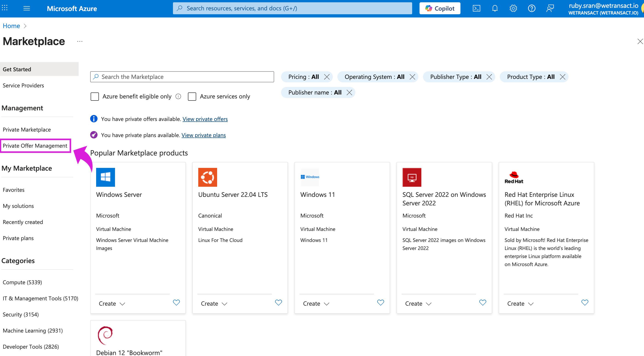Focus the Search the Marketplace field
This screenshot has height=356, width=644.
click(x=182, y=77)
